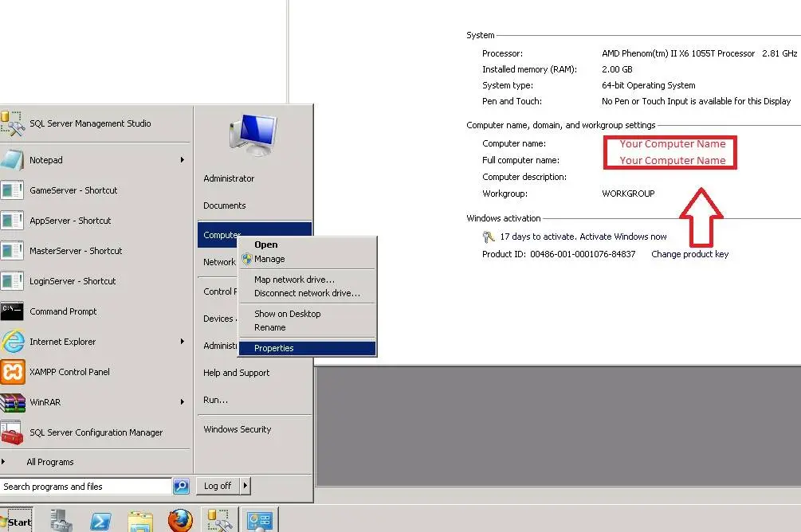Switch to SQL Management Studio taskbar item
Viewport: 801px width, 532px height.
pyautogui.click(x=220, y=520)
